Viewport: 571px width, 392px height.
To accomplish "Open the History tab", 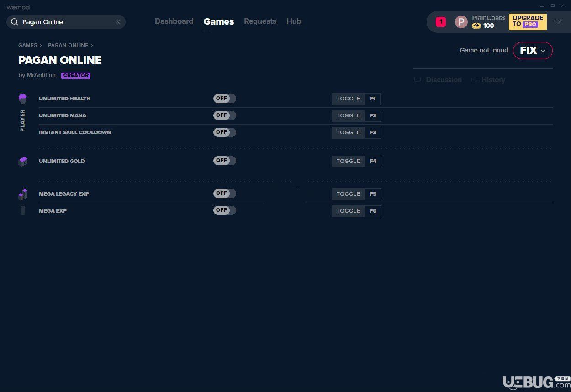I will click(493, 80).
